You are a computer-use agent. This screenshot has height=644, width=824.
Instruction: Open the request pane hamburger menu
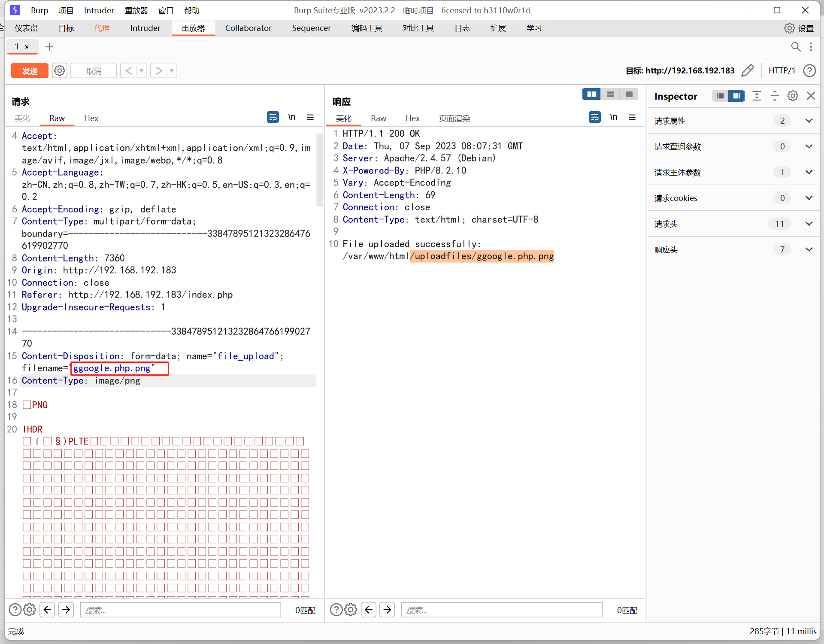point(310,117)
